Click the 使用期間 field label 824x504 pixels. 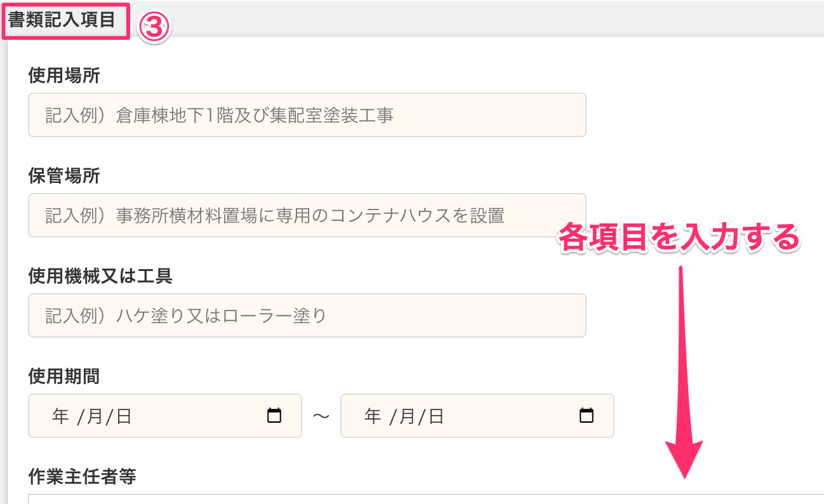[62, 376]
